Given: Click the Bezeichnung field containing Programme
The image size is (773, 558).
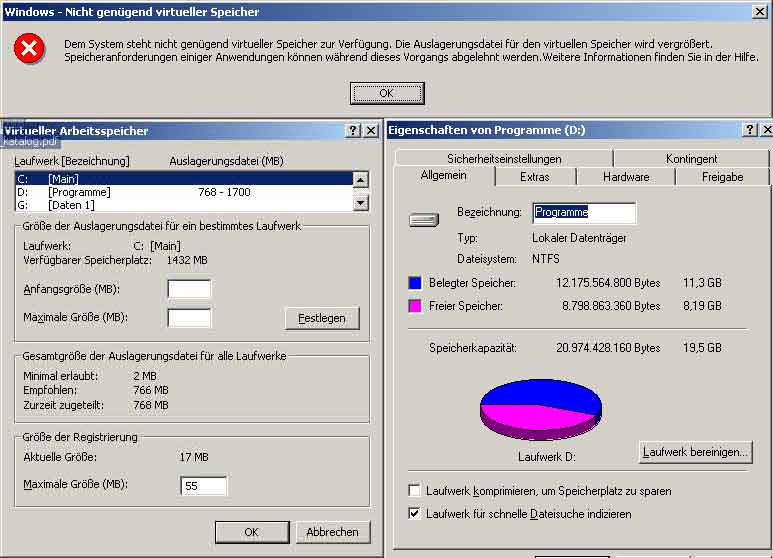Looking at the screenshot, I should [584, 212].
